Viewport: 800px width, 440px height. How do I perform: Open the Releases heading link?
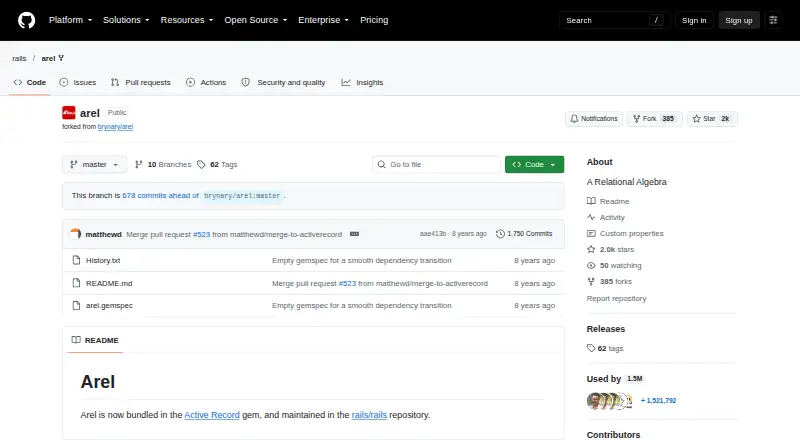(606, 329)
